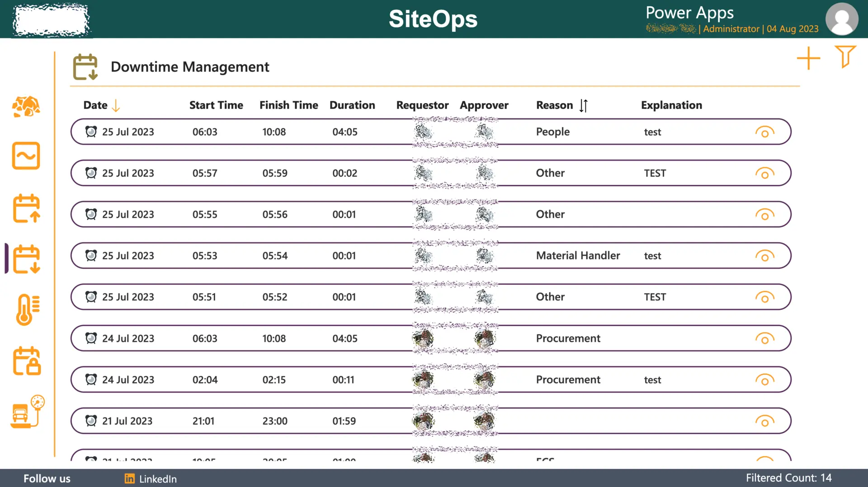Open the locked calendar sidebar icon
Image resolution: width=868 pixels, height=487 pixels.
point(27,361)
